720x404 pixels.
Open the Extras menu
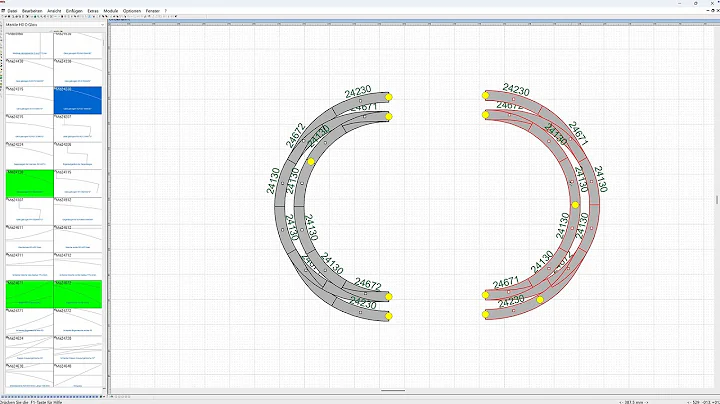point(93,11)
